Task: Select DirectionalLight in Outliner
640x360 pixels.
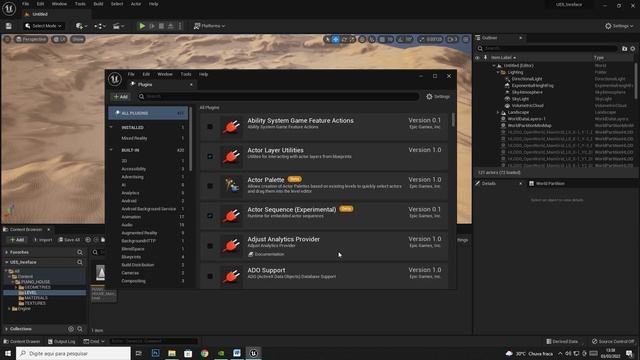Action: tap(527, 79)
